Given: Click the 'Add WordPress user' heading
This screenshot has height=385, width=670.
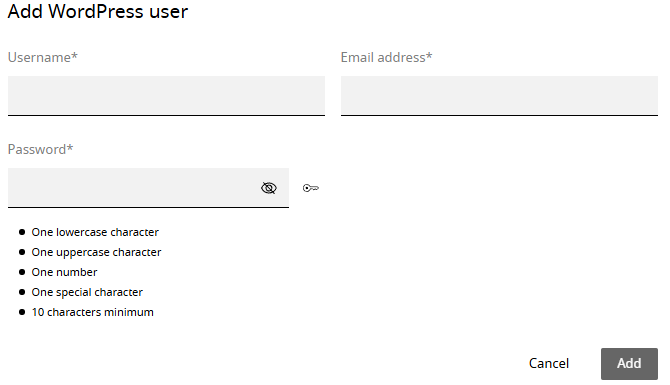Looking at the screenshot, I should (98, 12).
